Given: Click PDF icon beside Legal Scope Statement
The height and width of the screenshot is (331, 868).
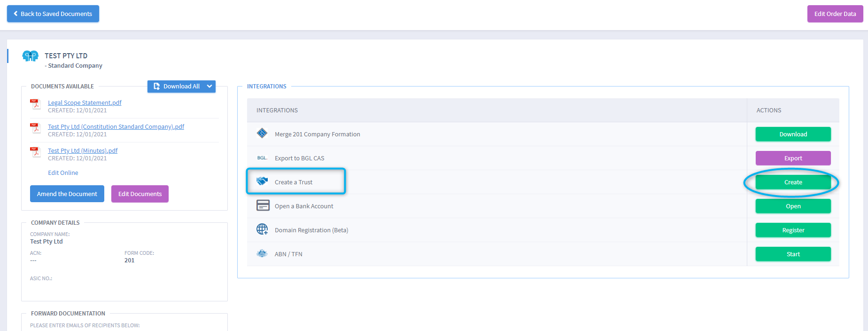Looking at the screenshot, I should point(35,104).
